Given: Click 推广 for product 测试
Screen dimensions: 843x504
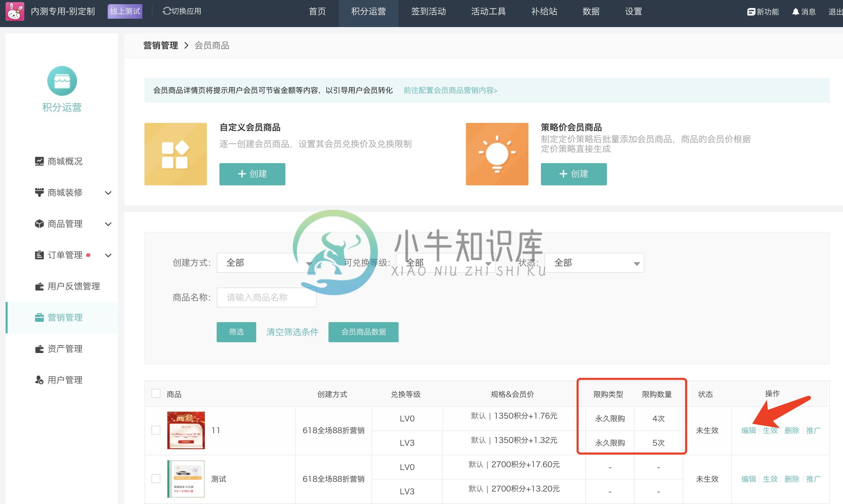Looking at the screenshot, I should pyautogui.click(x=813, y=479).
